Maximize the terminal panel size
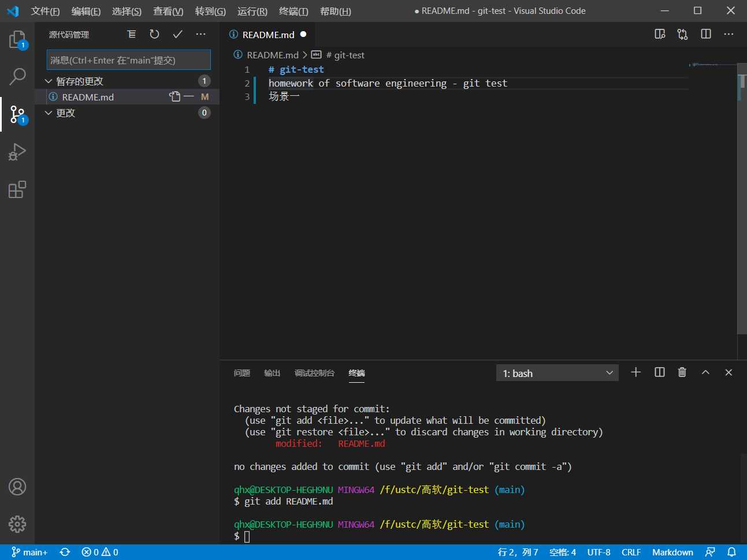The image size is (747, 560). coord(705,372)
